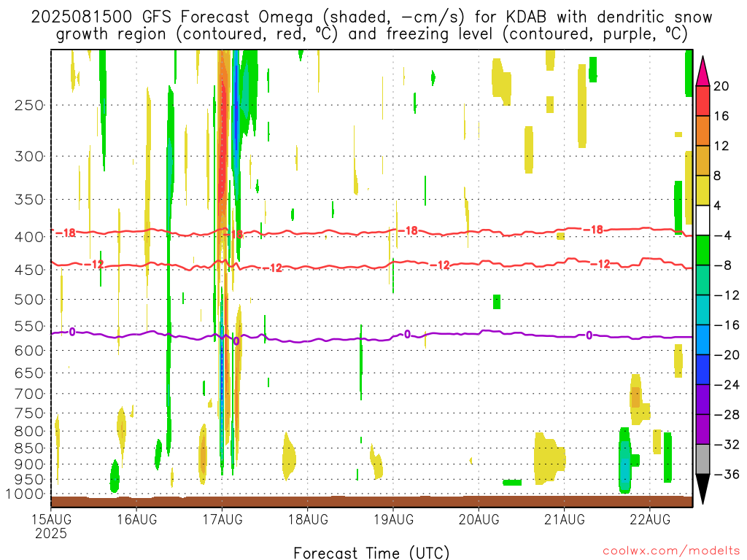Select the light blue -16 to -20 swatch
The width and height of the screenshot is (747, 560).
click(703, 340)
